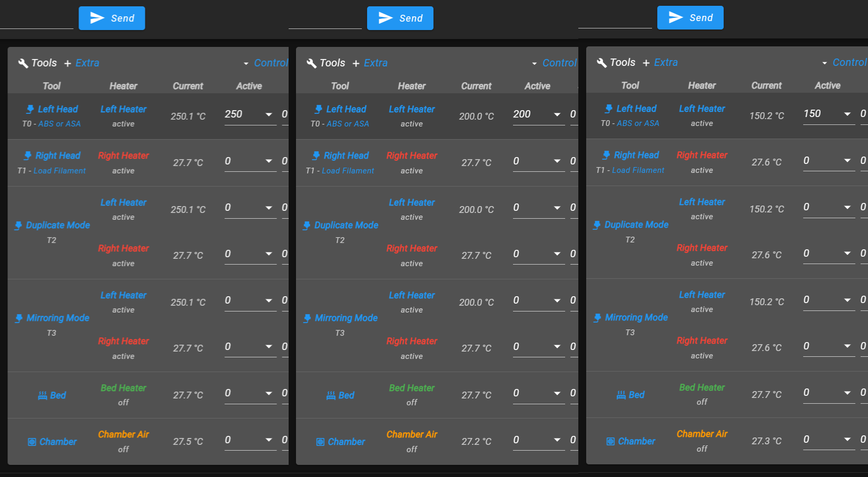The height and width of the screenshot is (477, 868).
Task: Click ABS or ASA link in the middle panel
Action: tap(348, 124)
